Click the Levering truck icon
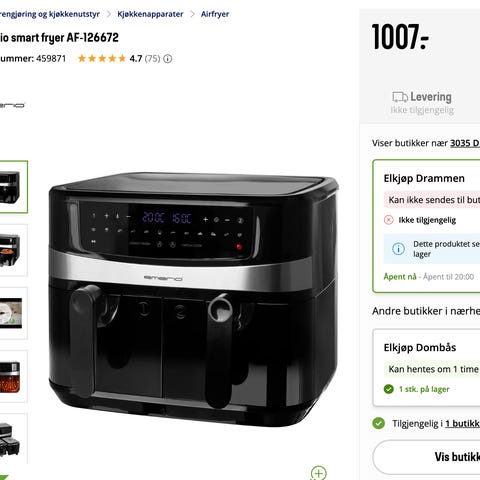This screenshot has width=480, height=480. click(400, 97)
